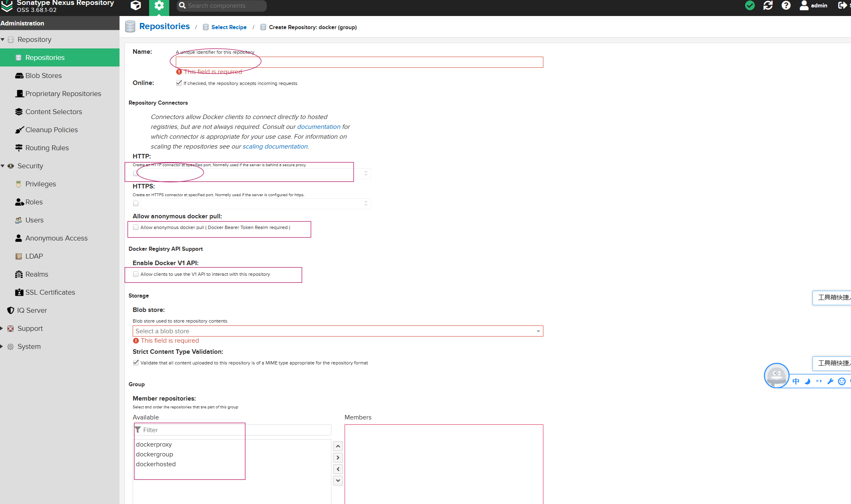Enable the HTTP connector checkbox
The width and height of the screenshot is (851, 504).
(136, 174)
